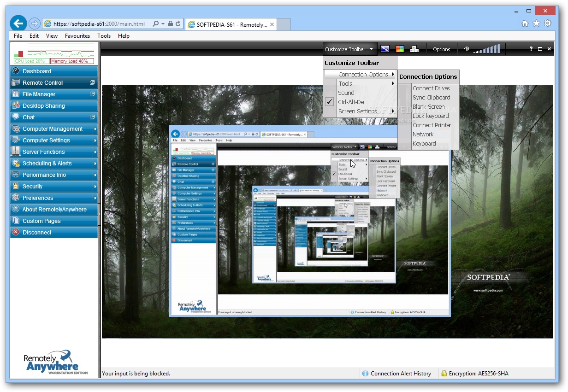Click the Computer Management gear icon
568x392 pixels.
pos(16,129)
